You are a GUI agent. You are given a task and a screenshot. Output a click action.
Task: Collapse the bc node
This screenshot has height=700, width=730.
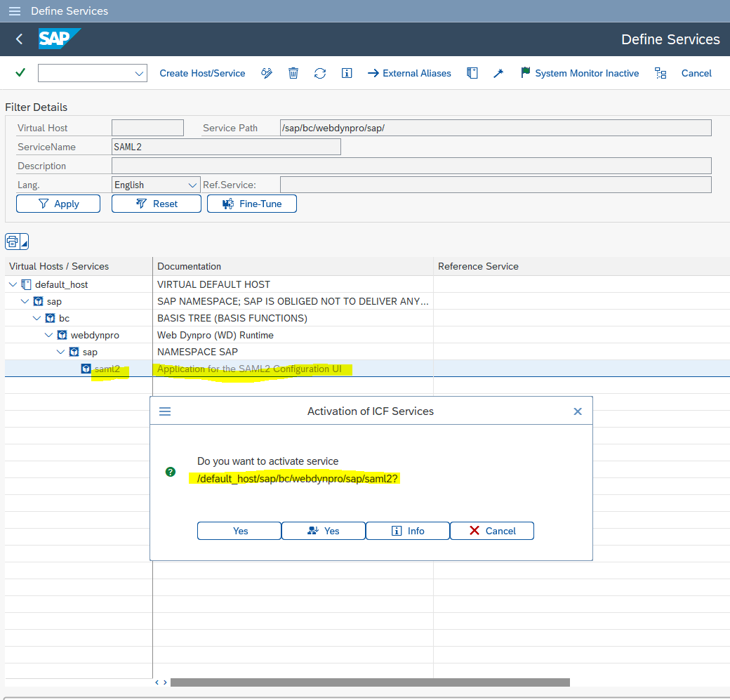click(x=36, y=318)
